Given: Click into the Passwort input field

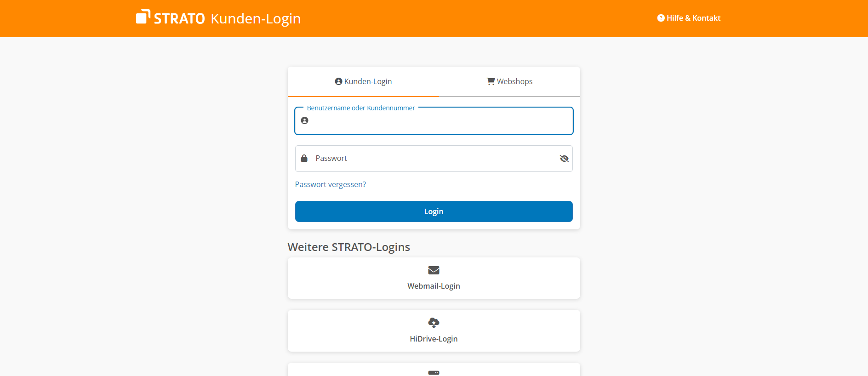Looking at the screenshot, I should click(x=434, y=159).
